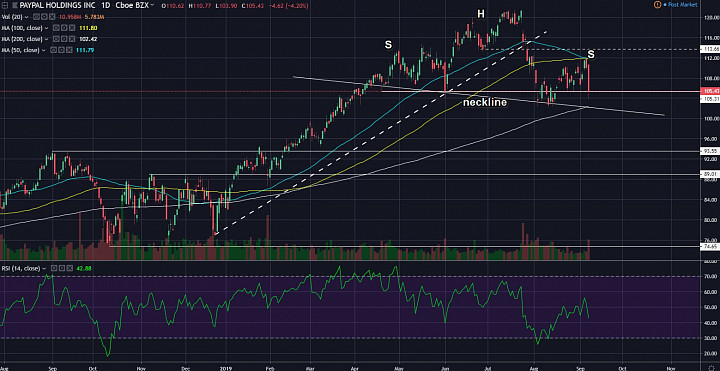Delete the MA (100, close) indicator
The image size is (720, 371).
(x=72, y=28)
